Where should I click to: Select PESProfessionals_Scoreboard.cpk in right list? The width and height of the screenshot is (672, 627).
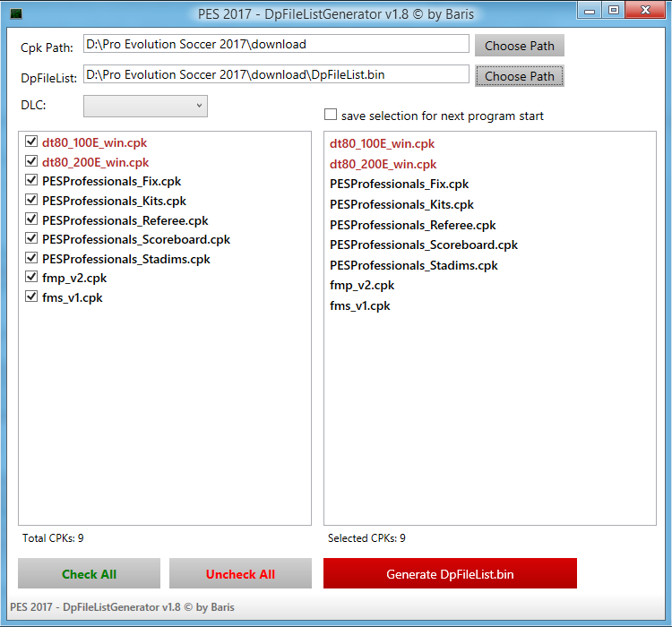[424, 245]
